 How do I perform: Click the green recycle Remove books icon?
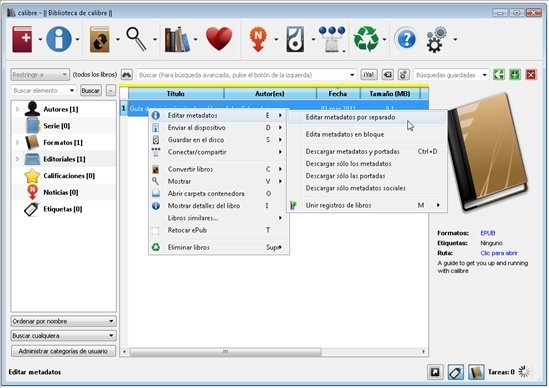click(x=366, y=39)
